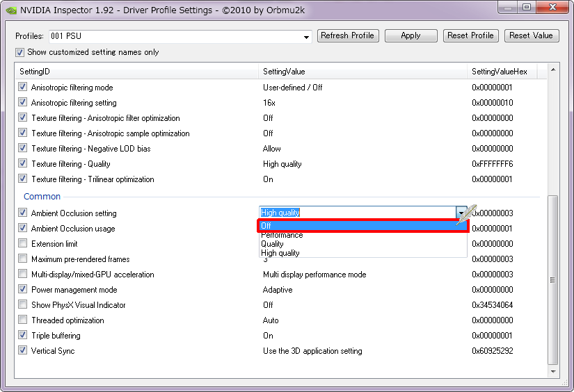Image resolution: width=574 pixels, height=392 pixels.
Task: Toggle Ambient Occlusion usage checkbox
Action: point(23,228)
